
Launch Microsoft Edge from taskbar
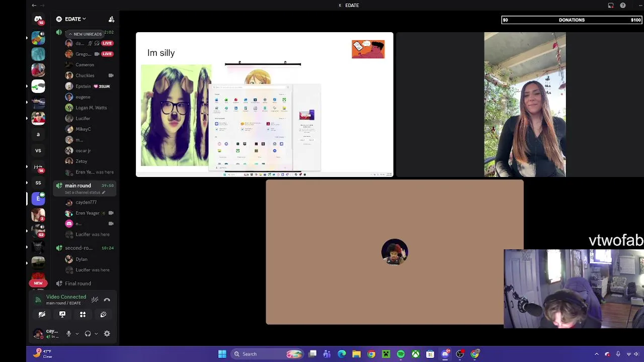(x=342, y=354)
